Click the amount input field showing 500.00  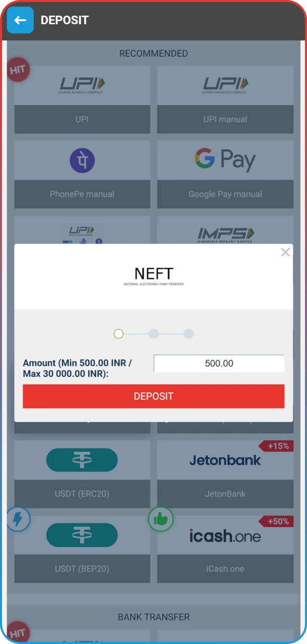click(219, 363)
